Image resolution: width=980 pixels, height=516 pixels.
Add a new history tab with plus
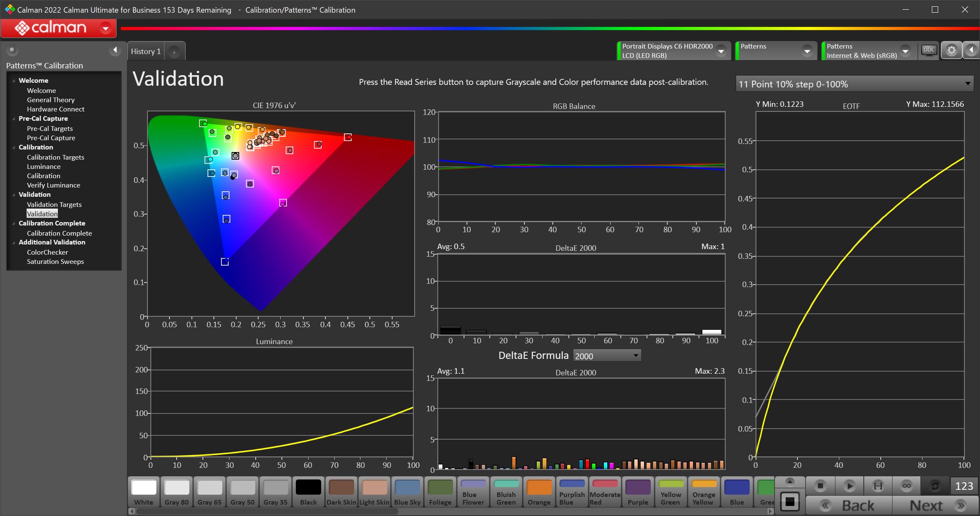point(174,52)
